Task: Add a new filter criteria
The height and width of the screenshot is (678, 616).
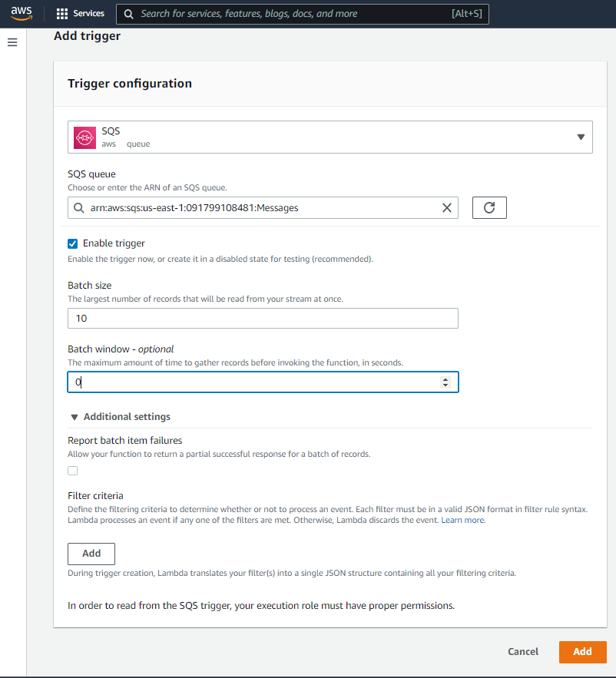Action: pyautogui.click(x=91, y=554)
